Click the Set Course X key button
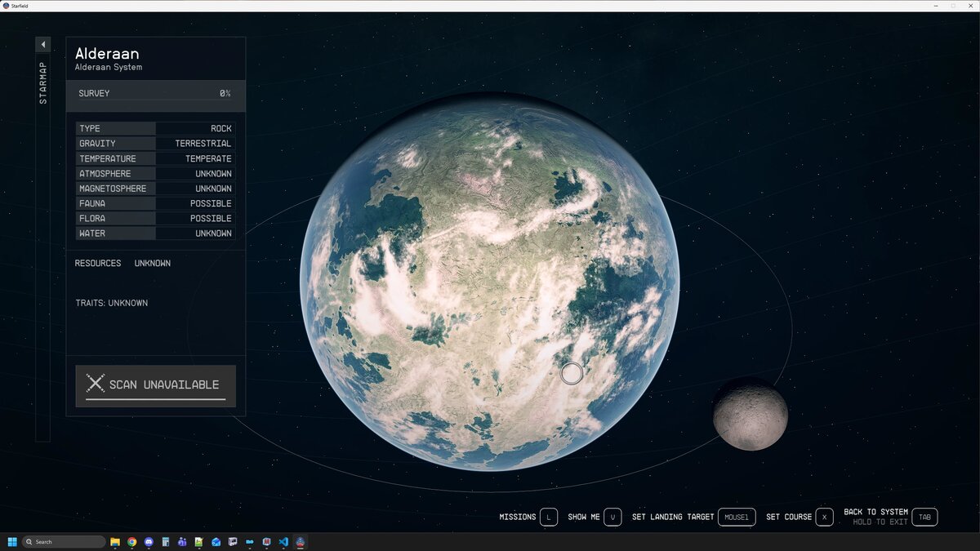Image resolution: width=980 pixels, height=551 pixels. tap(824, 517)
